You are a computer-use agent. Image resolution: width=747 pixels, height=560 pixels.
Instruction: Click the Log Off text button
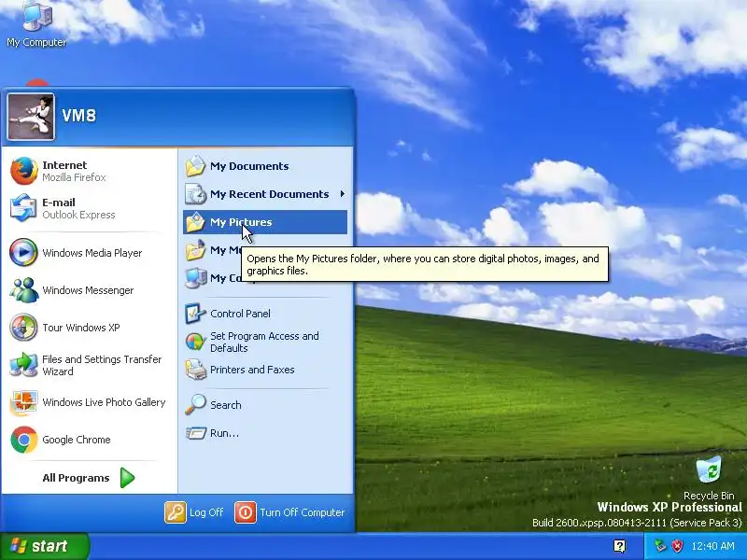point(206,512)
